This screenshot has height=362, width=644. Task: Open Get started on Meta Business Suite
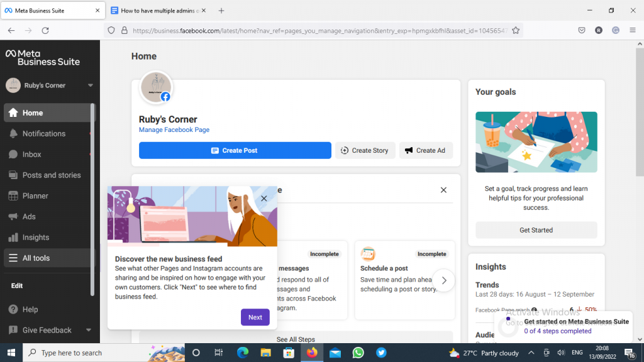[576, 322]
